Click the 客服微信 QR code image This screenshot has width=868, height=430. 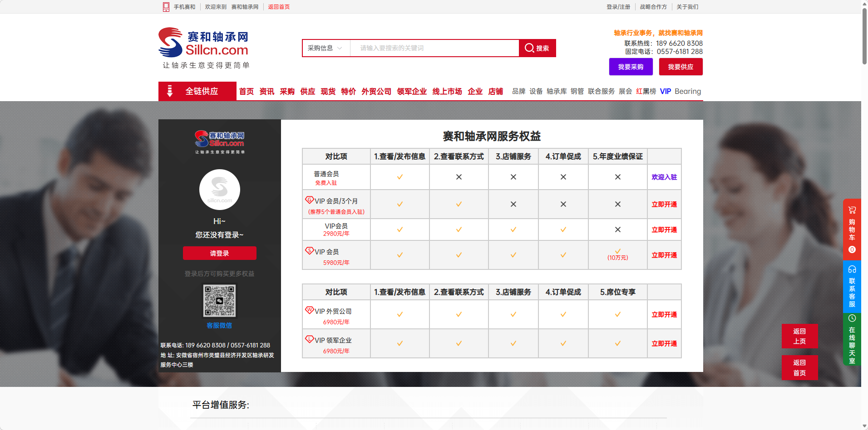coord(219,301)
